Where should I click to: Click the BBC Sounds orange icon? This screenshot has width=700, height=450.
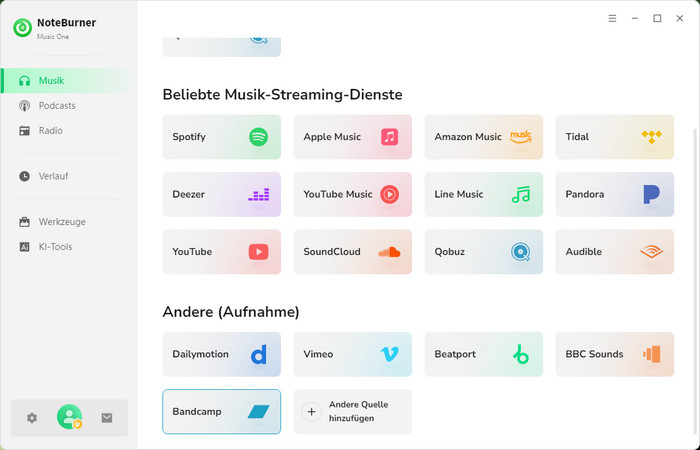click(651, 354)
